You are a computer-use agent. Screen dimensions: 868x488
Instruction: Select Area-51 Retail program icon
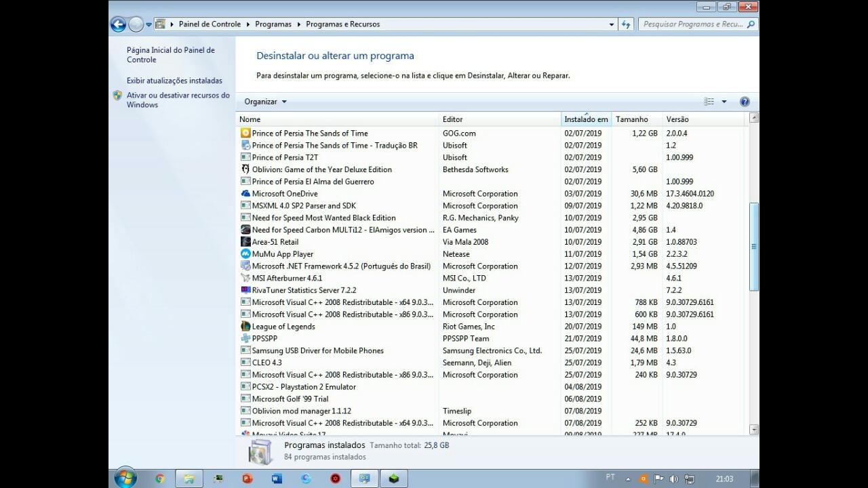(x=245, y=242)
